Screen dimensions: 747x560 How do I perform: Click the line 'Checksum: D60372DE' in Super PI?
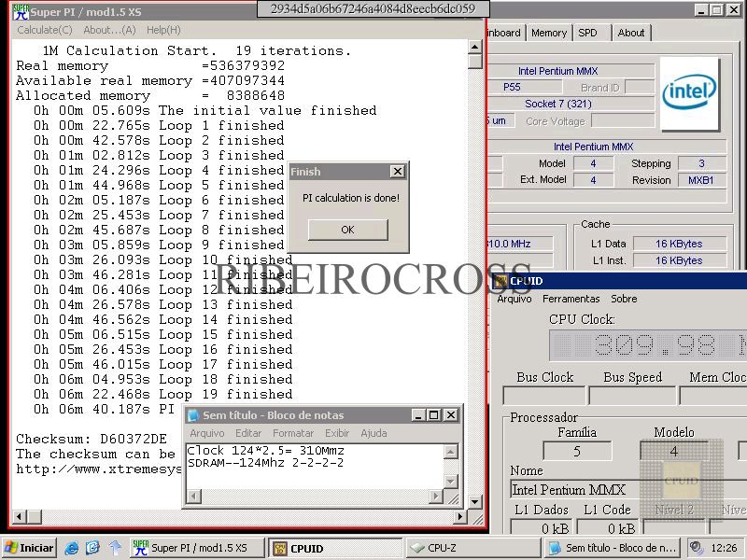(x=91, y=439)
